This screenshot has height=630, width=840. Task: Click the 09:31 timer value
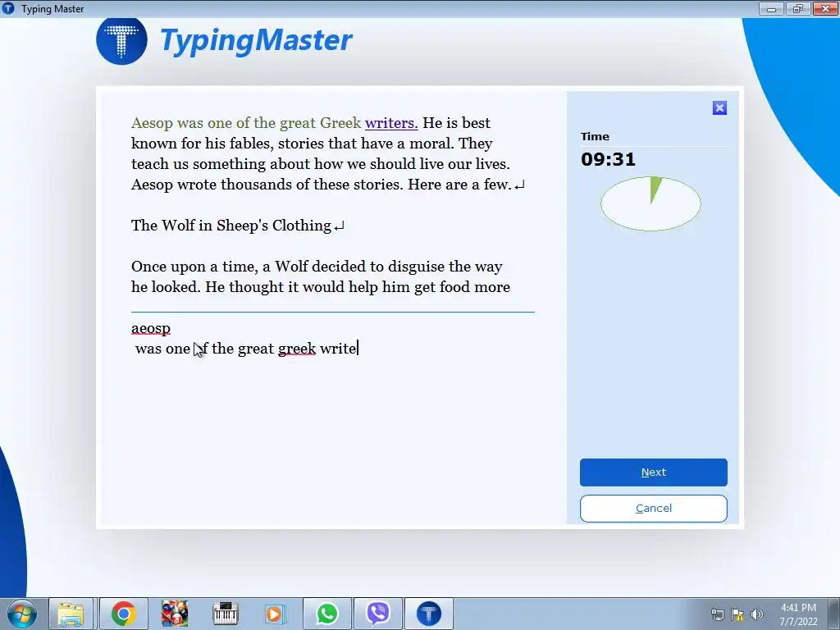pos(608,159)
